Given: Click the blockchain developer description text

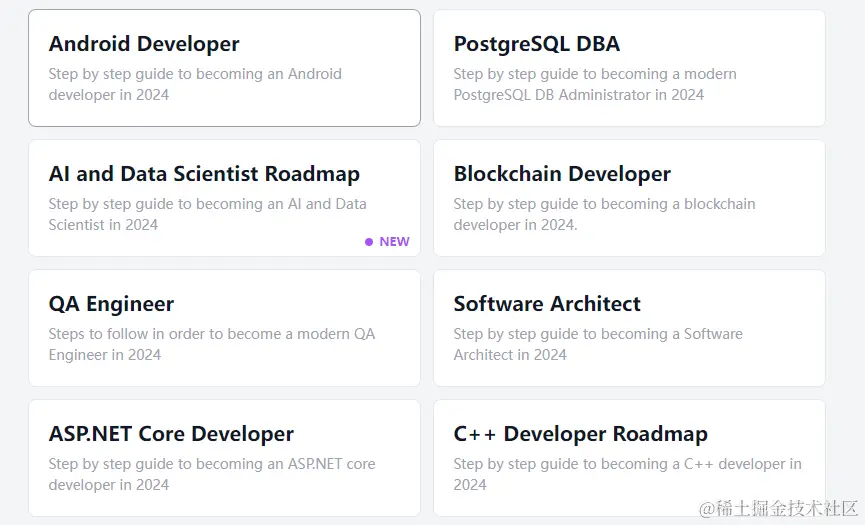Looking at the screenshot, I should click(604, 214).
